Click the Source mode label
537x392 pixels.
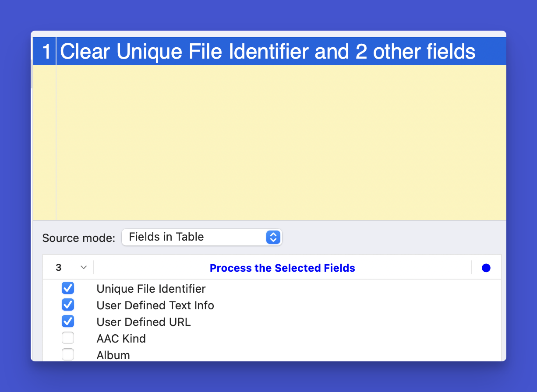79,238
